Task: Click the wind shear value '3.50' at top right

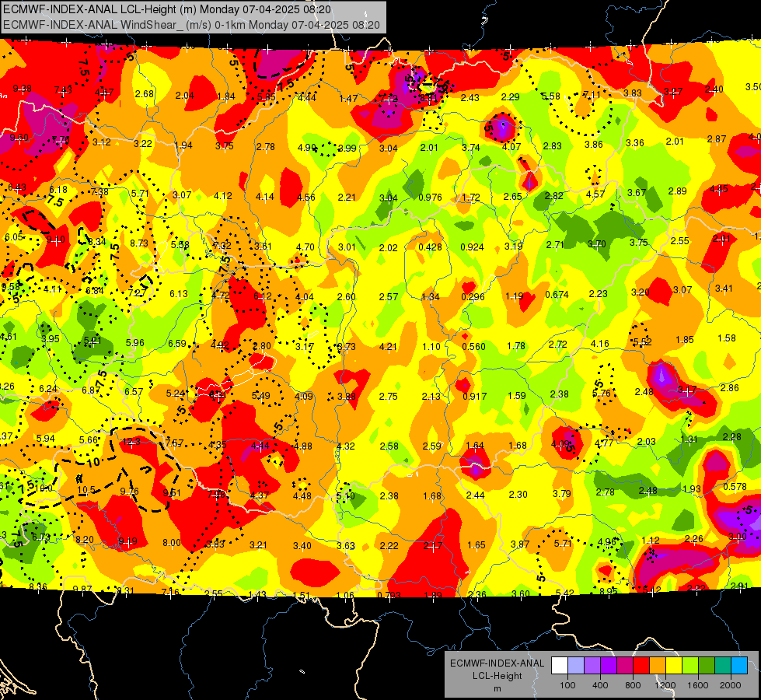Action: coord(752,87)
